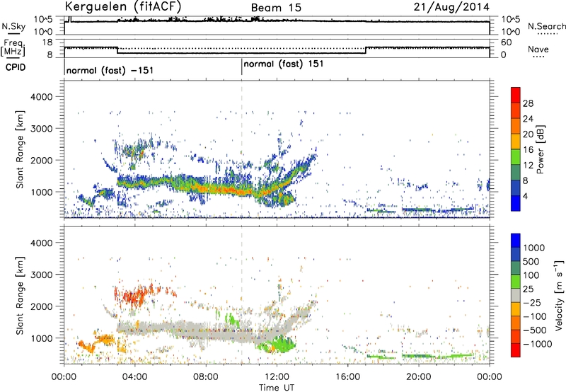Click the 04:00 time tick label
The width and height of the screenshot is (566, 392).
[x=134, y=377]
